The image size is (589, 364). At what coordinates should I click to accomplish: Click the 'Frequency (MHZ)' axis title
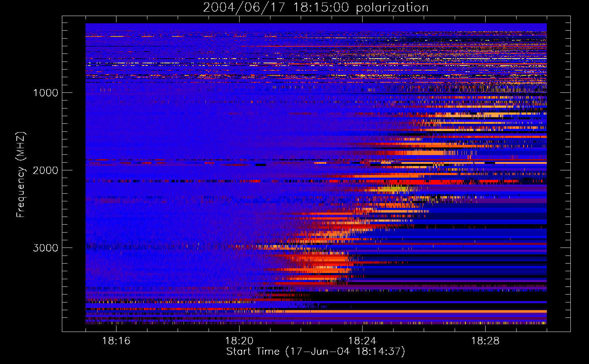[x=21, y=174]
